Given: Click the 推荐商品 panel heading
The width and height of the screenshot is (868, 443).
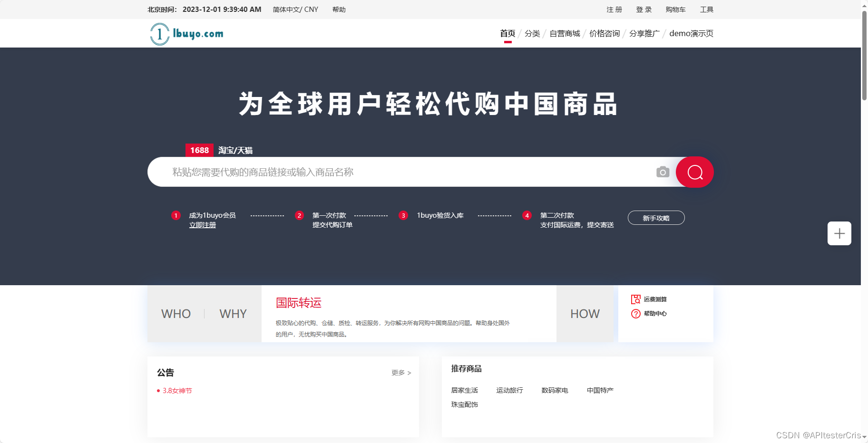Looking at the screenshot, I should (466, 369).
